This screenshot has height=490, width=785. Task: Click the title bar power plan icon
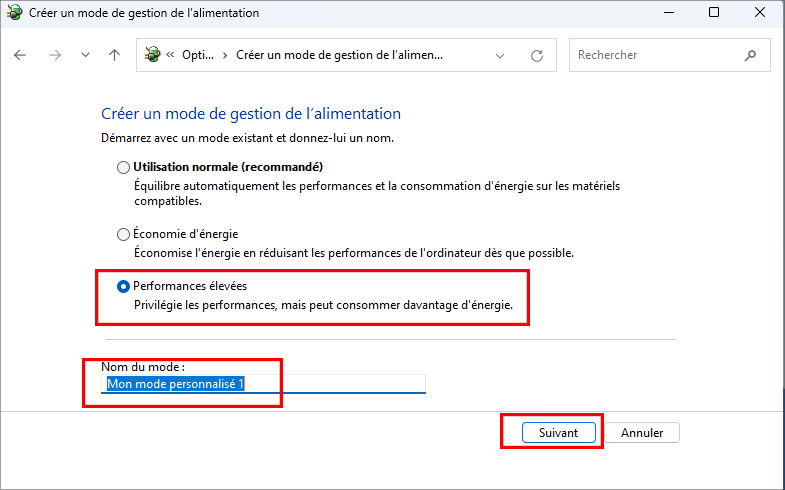click(x=14, y=13)
